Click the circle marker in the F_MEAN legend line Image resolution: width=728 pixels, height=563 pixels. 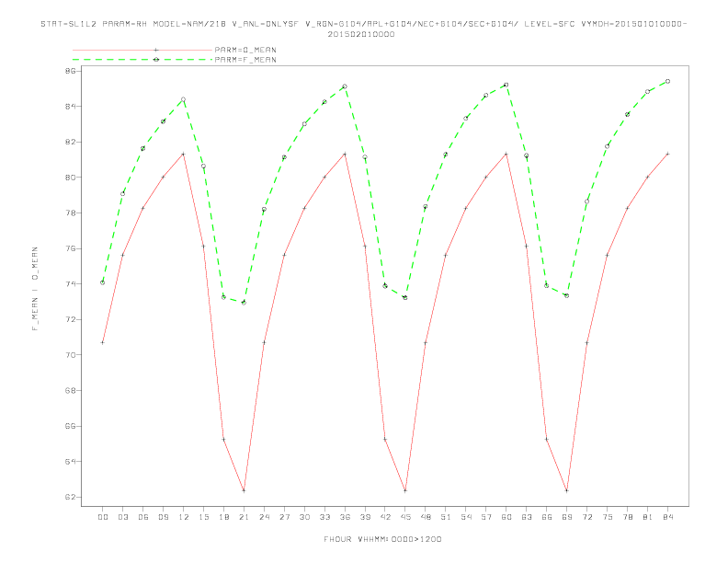point(156,60)
